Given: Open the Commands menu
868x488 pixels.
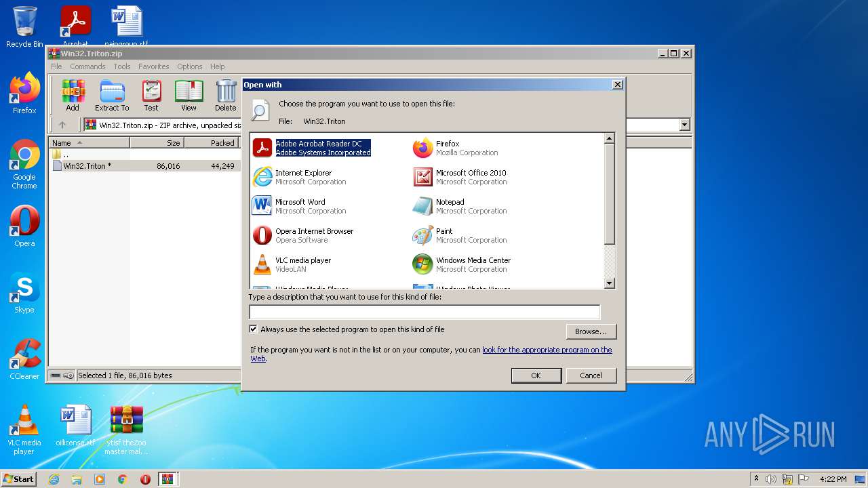Looking at the screenshot, I should point(87,66).
